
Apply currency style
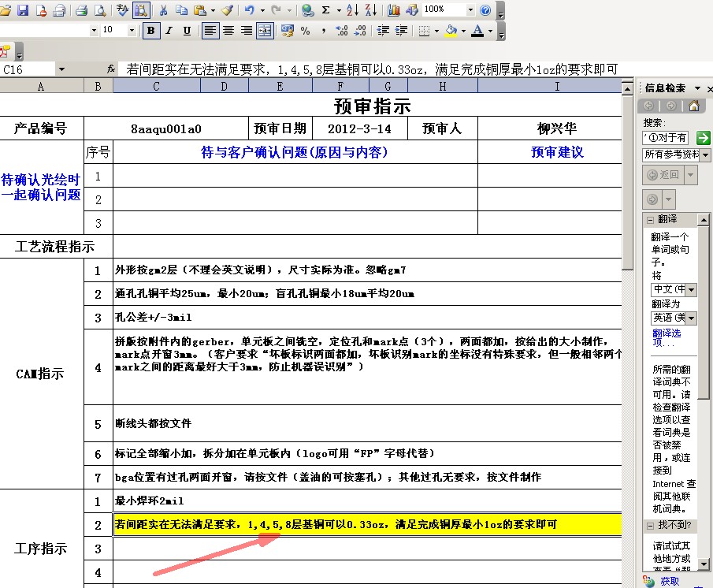tap(288, 31)
